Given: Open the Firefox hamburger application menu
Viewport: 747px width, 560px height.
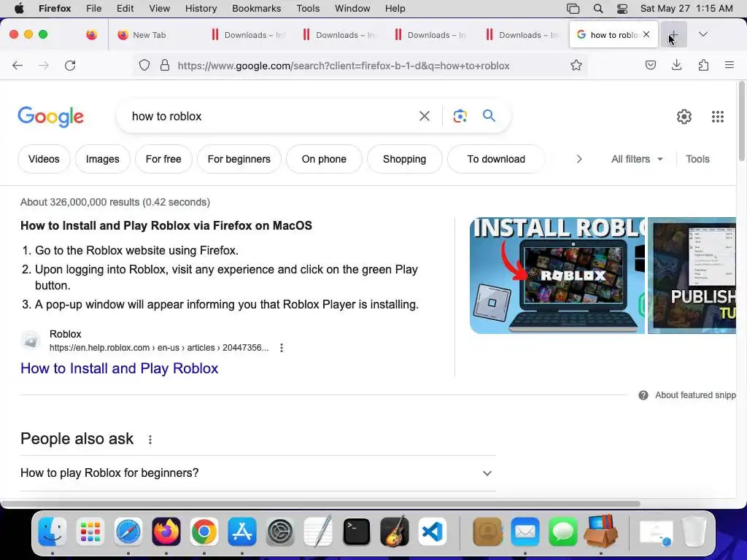Looking at the screenshot, I should pyautogui.click(x=729, y=65).
